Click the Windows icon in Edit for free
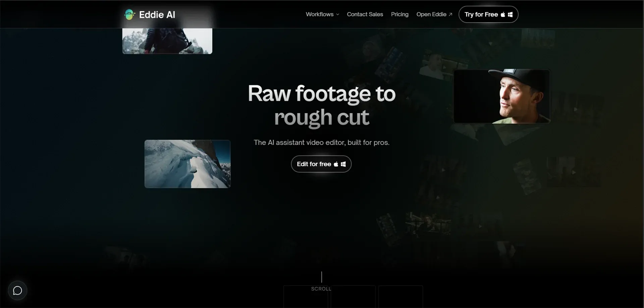 tap(343, 164)
